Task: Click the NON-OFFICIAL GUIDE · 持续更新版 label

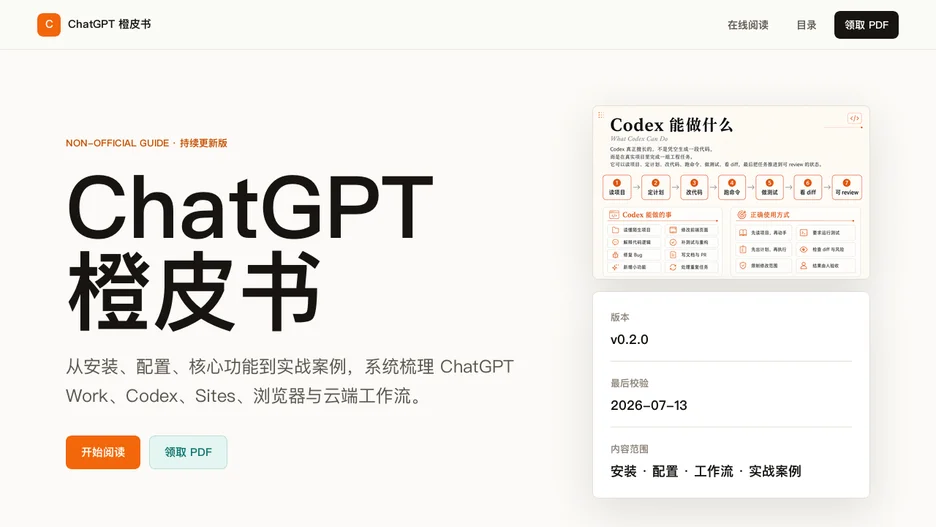Action: pyautogui.click(x=146, y=143)
